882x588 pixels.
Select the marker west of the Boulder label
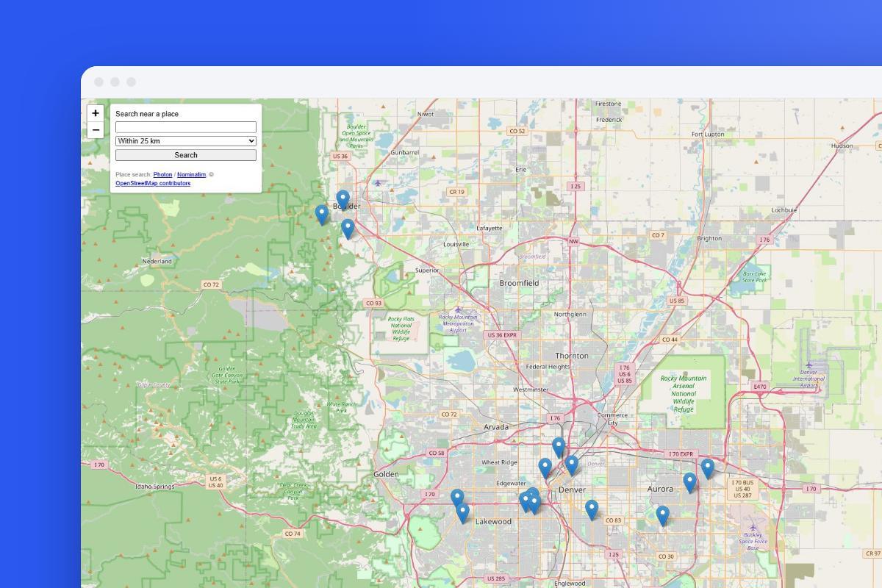point(322,215)
